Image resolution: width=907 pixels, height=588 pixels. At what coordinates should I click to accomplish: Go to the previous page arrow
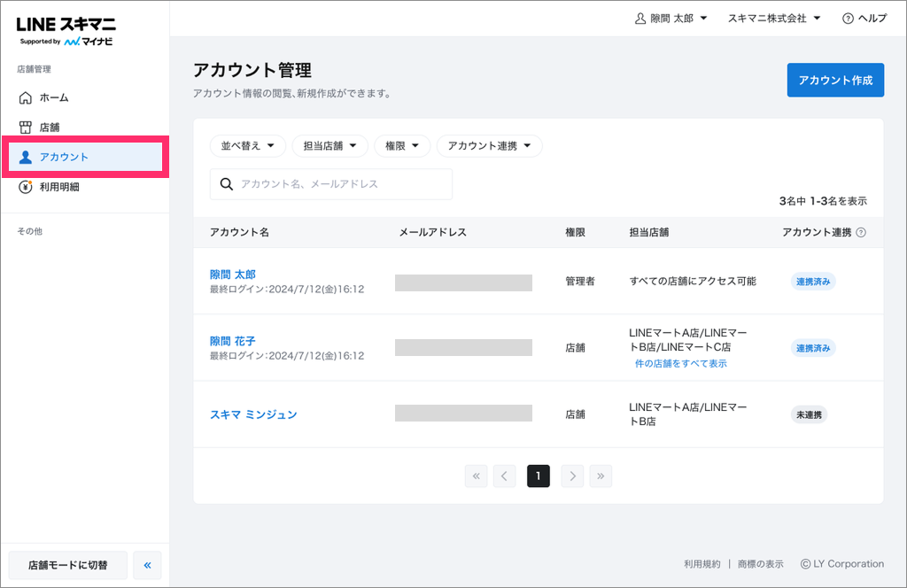[504, 476]
